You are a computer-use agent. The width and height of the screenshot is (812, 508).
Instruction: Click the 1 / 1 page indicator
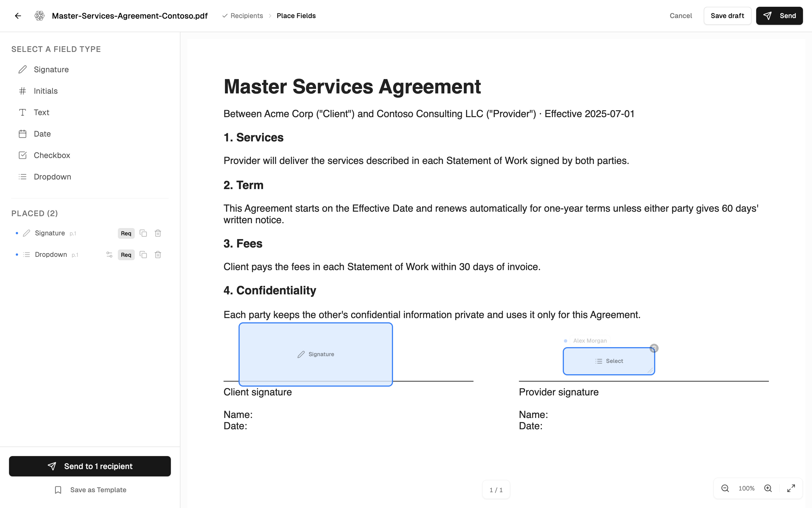(x=496, y=490)
